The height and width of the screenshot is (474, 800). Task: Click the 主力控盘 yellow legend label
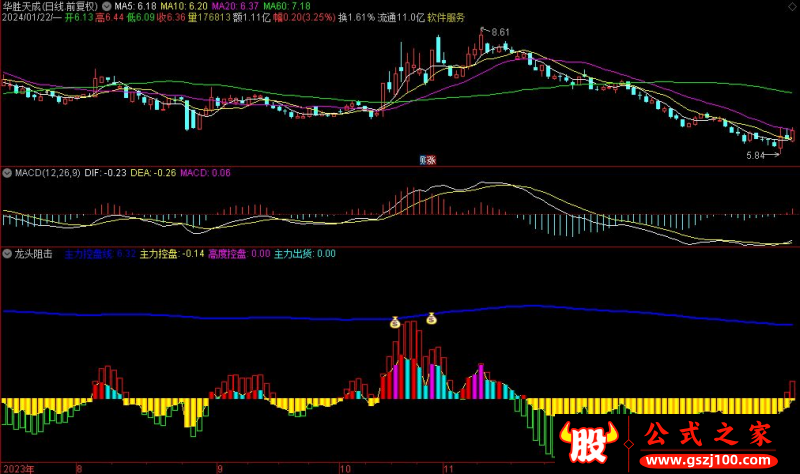[159, 254]
